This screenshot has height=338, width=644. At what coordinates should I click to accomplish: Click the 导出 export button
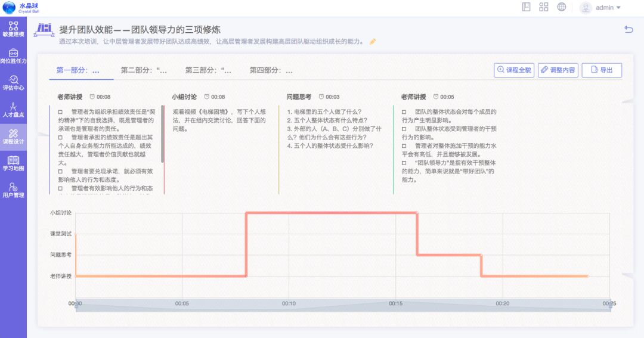602,70
